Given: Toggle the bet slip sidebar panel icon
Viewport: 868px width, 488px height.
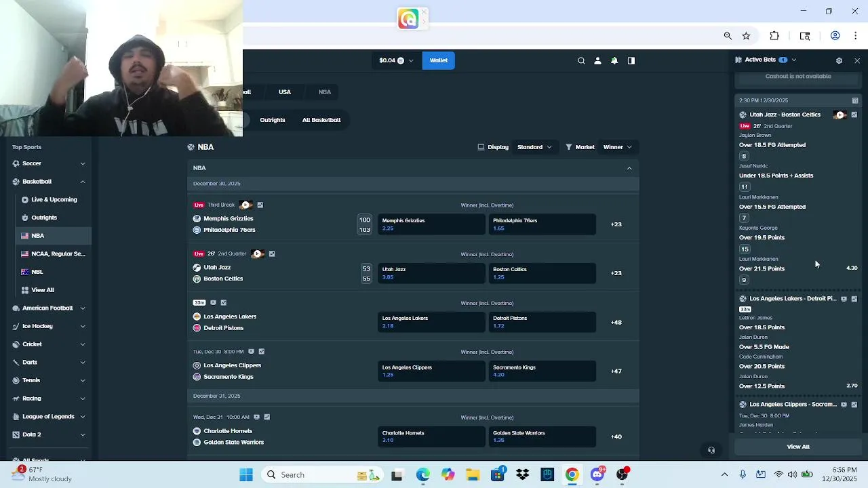Looking at the screenshot, I should pyautogui.click(x=631, y=60).
